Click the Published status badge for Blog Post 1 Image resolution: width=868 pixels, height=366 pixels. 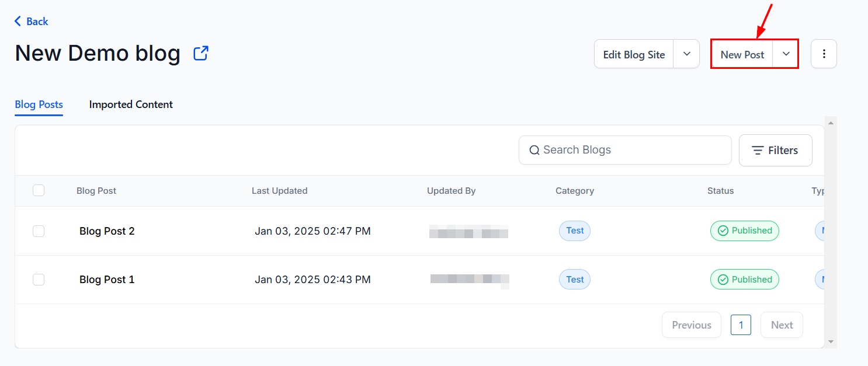(744, 280)
